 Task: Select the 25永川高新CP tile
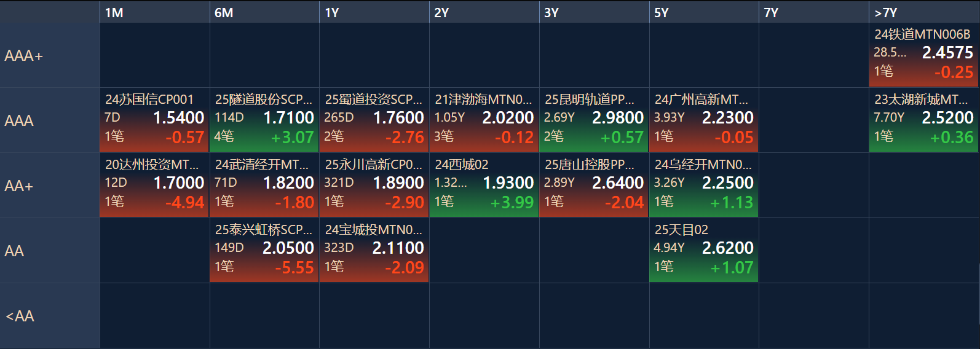374,186
